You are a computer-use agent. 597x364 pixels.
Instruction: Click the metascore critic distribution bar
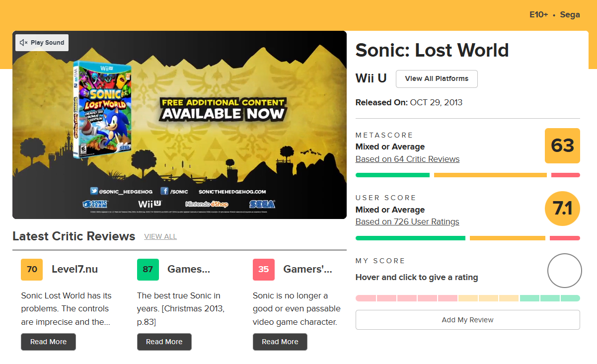[467, 175]
